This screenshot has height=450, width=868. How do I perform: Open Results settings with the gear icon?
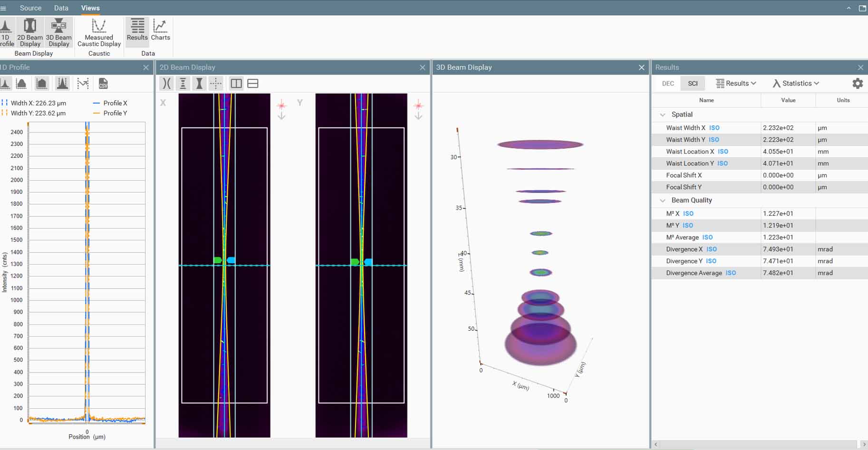[x=858, y=84]
